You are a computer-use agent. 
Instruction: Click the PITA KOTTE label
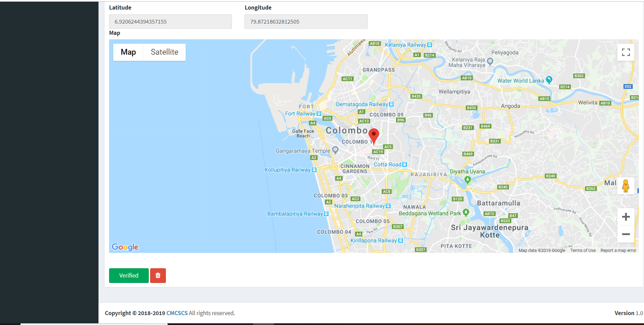pyautogui.click(x=456, y=246)
